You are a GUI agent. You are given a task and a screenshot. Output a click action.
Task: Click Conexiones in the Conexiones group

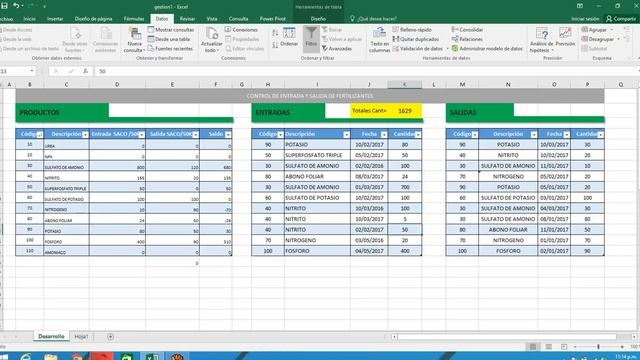pyautogui.click(x=241, y=30)
